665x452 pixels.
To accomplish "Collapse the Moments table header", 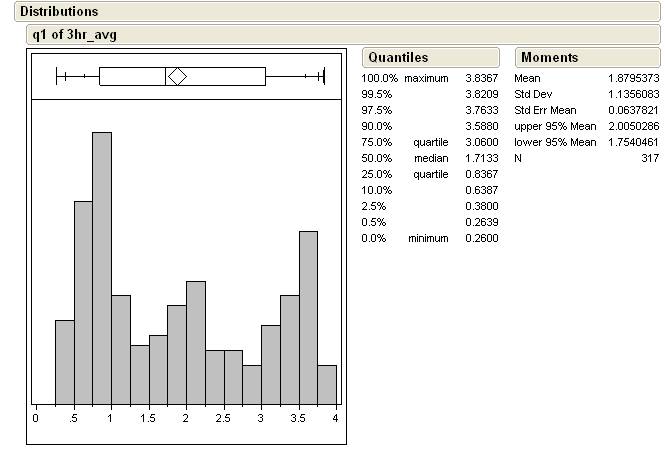I will 550,58.
